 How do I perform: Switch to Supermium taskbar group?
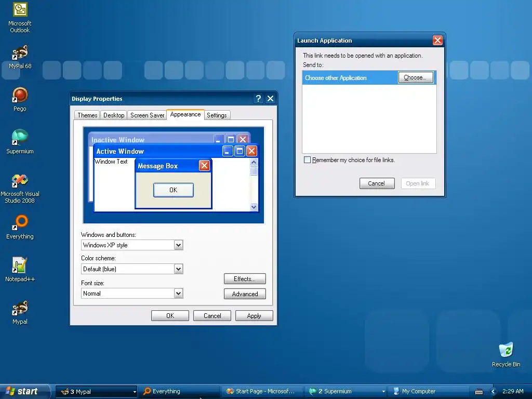tap(347, 392)
